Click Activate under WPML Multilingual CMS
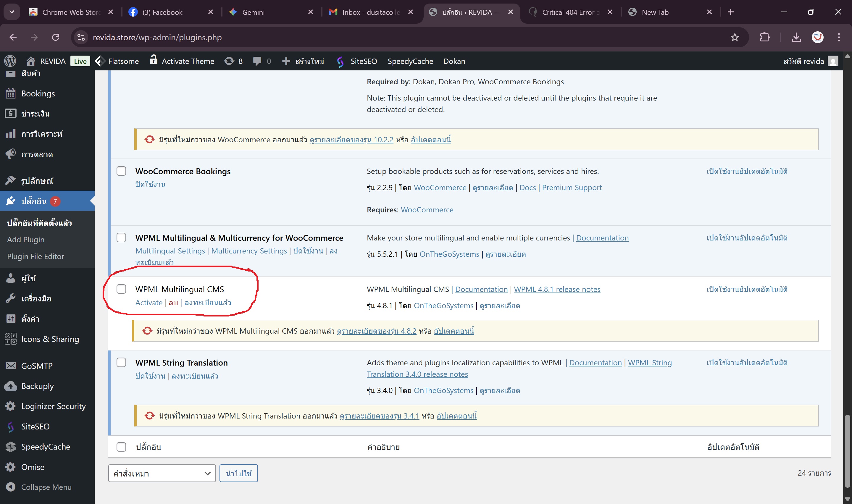 [149, 303]
